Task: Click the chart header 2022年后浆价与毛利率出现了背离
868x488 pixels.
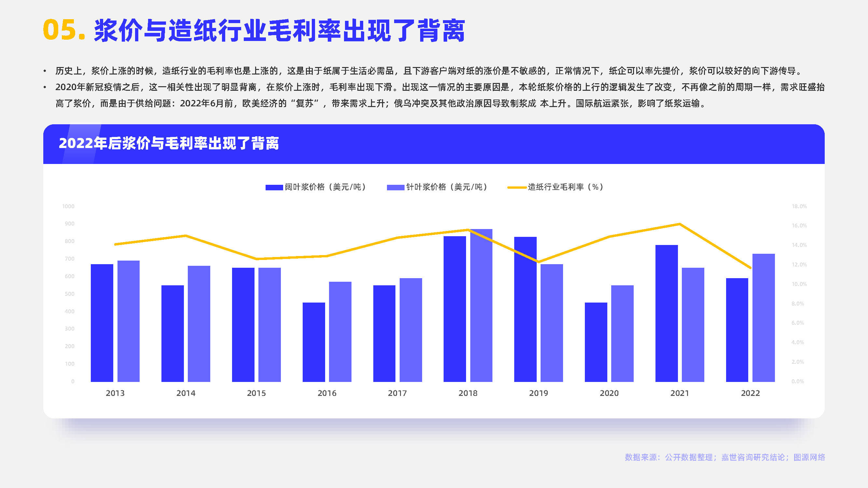Action: click(169, 143)
